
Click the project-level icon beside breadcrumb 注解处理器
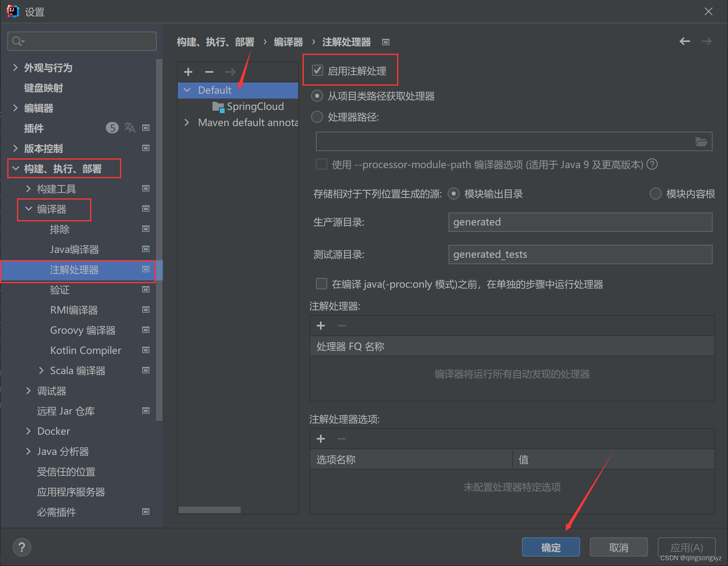(x=386, y=42)
